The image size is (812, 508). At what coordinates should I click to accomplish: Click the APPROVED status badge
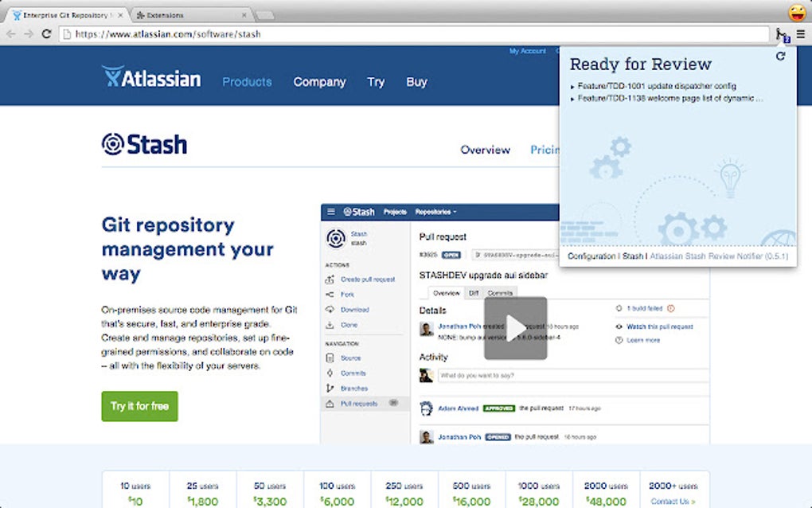(498, 408)
